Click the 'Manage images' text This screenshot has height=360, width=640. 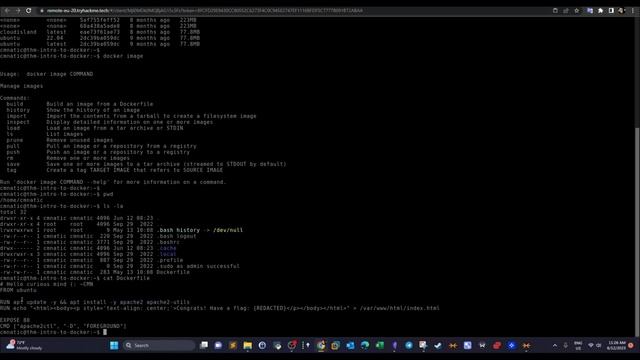point(22,86)
